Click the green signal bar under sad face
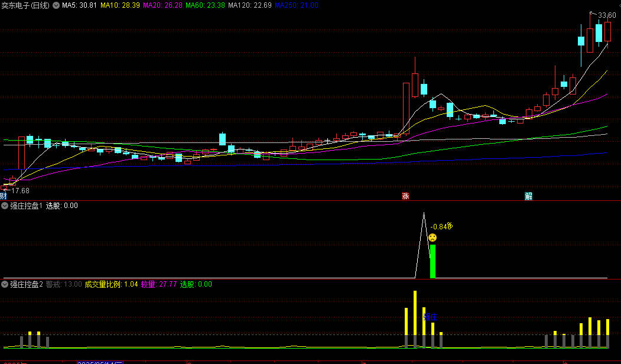The image size is (621, 364). click(x=433, y=261)
